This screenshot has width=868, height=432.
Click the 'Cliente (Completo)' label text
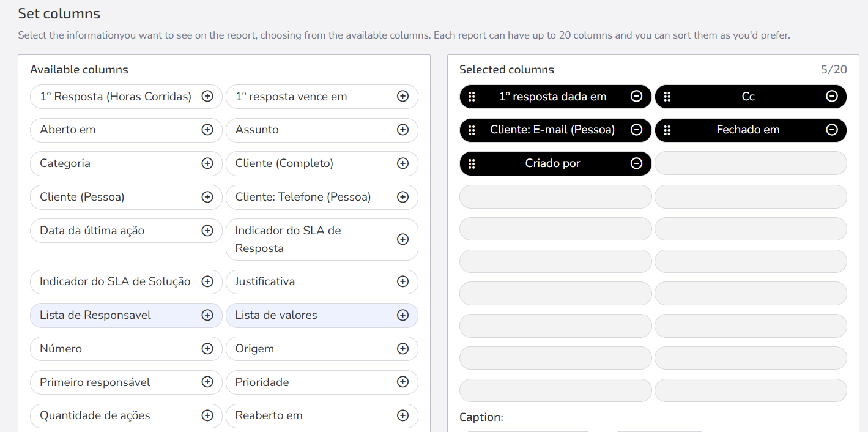284,163
